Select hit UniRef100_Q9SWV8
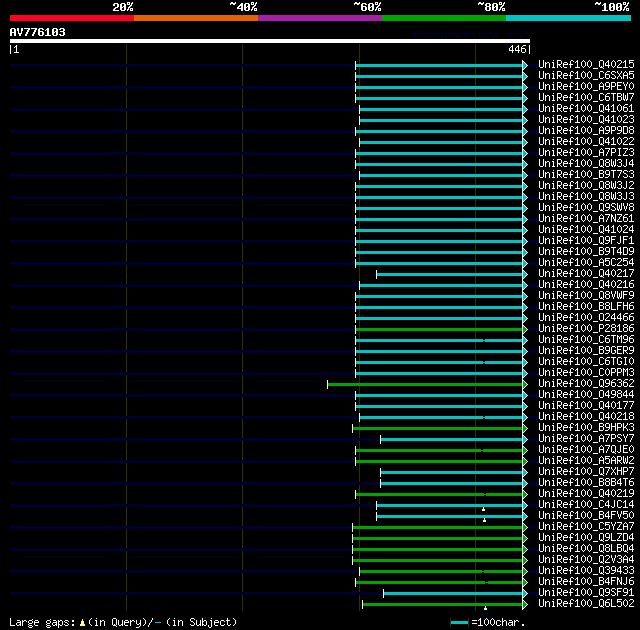Image resolution: width=640 pixels, height=630 pixels. click(586, 208)
